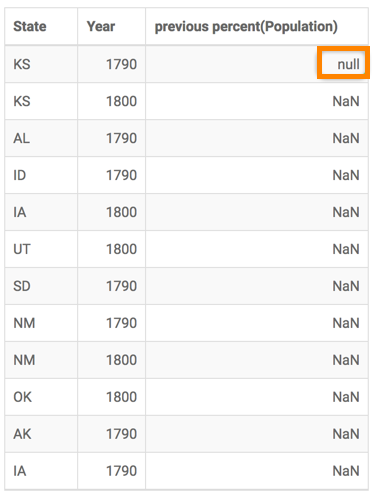This screenshot has height=498, width=374.
Task: Click the KS state cell for 1800
Action: click(41, 101)
